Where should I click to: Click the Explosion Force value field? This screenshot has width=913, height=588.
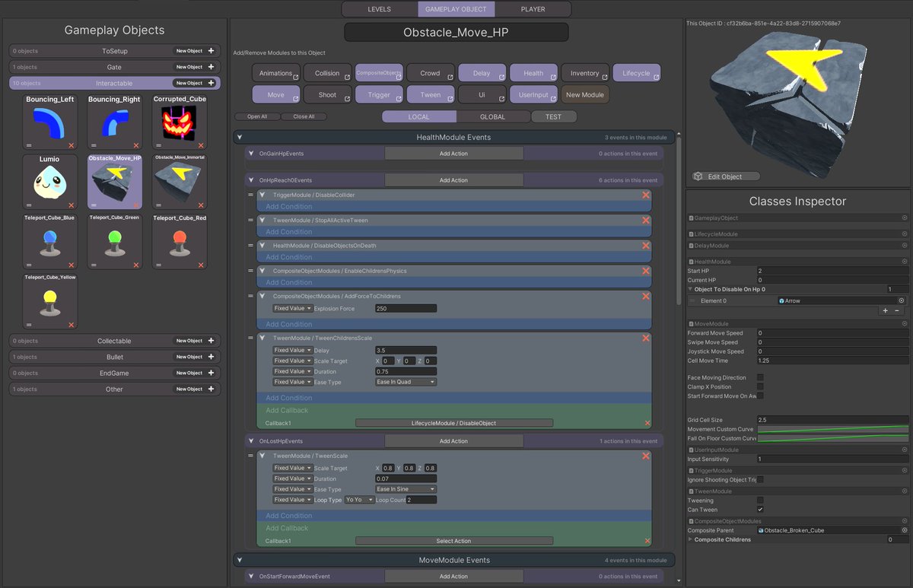coord(406,308)
